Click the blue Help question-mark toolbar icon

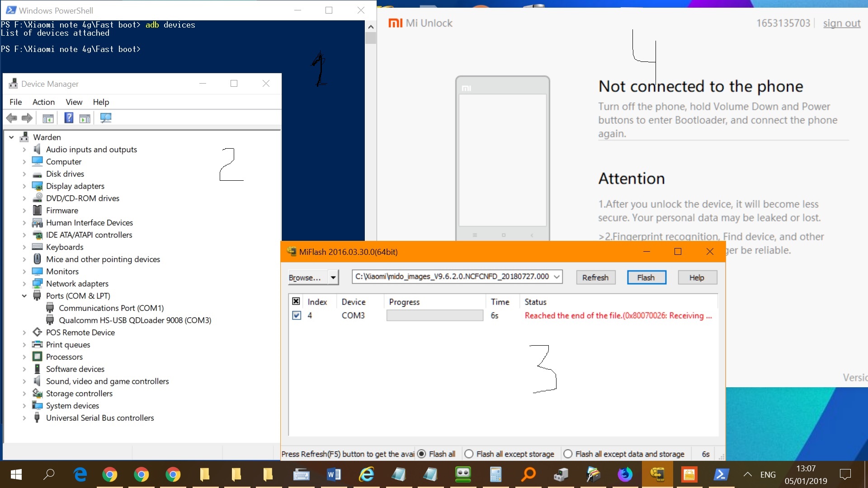point(69,118)
